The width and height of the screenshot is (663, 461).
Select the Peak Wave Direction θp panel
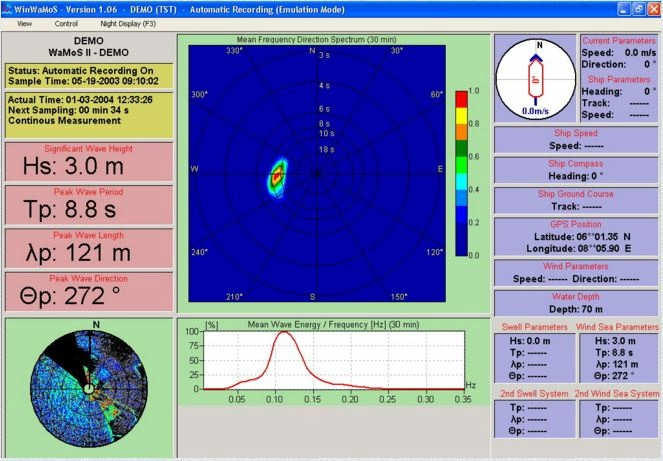(87, 293)
